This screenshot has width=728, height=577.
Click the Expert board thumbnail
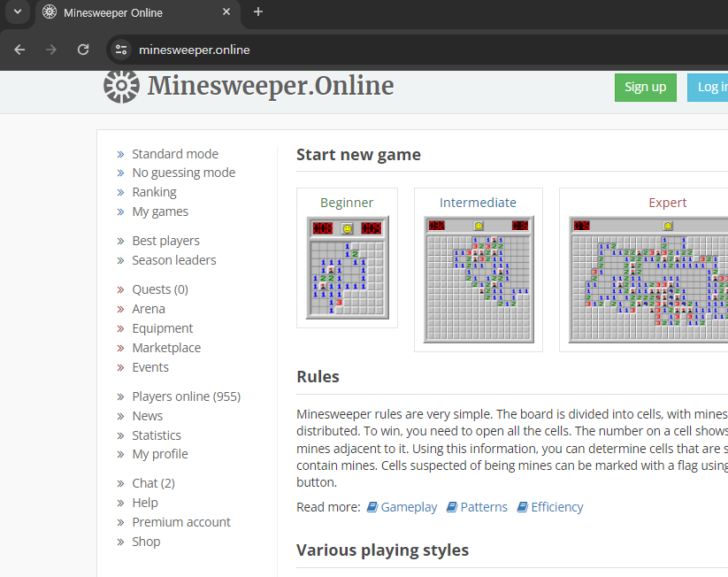coord(648,280)
